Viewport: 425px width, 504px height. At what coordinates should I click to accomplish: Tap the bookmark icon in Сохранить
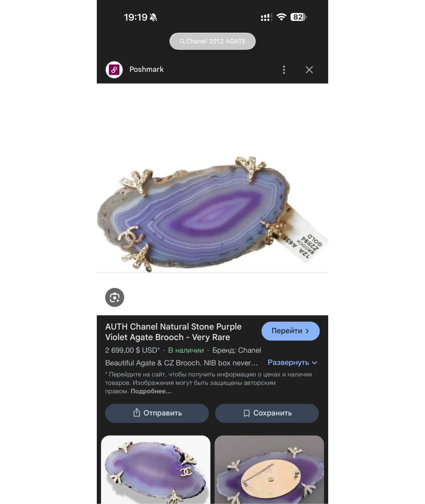[x=246, y=413]
